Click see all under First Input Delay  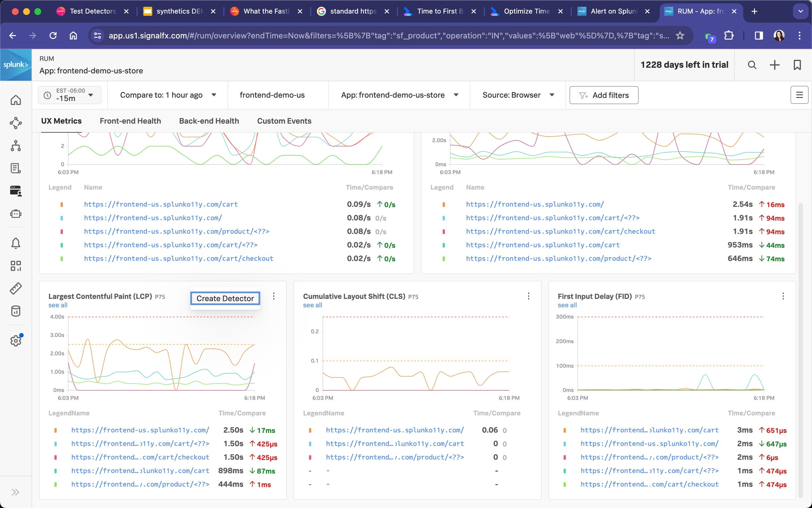(567, 305)
